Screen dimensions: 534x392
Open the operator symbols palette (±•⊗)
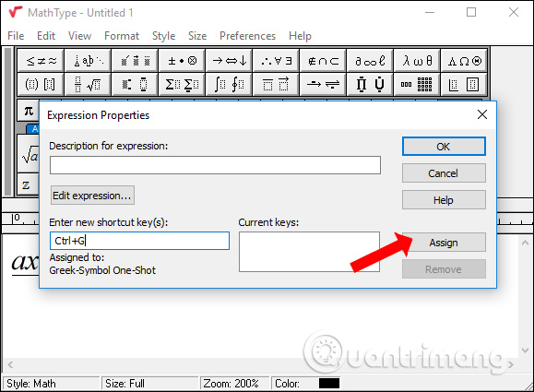pyautogui.click(x=182, y=61)
